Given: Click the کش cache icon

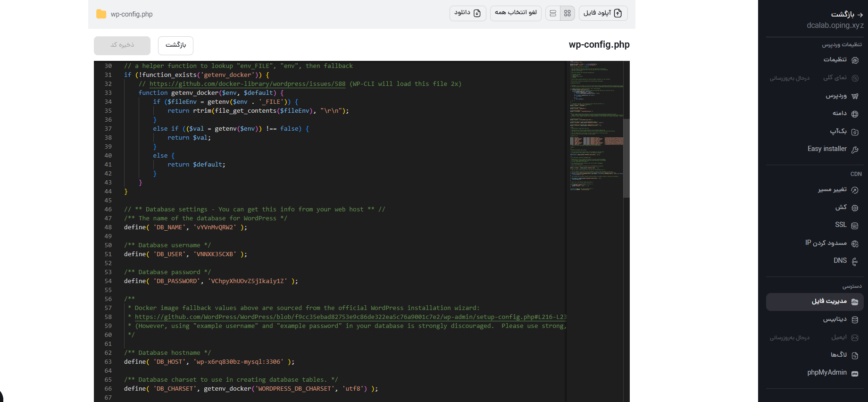Looking at the screenshot, I should point(855,208).
